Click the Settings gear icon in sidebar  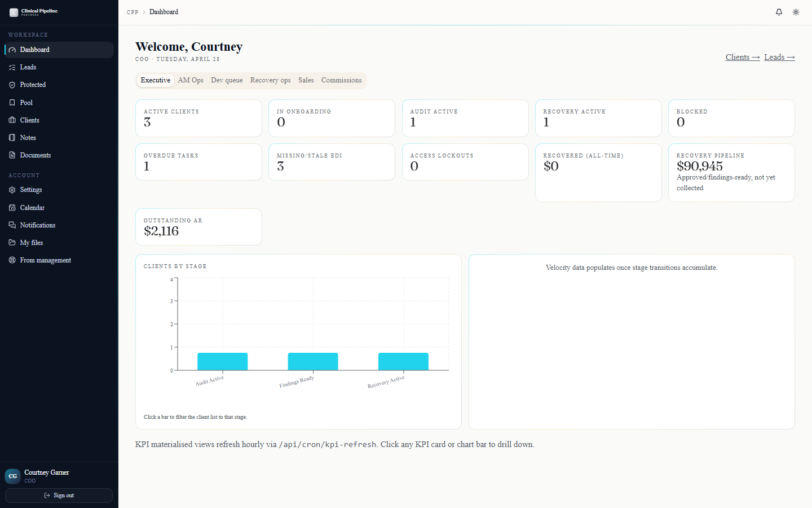click(12, 190)
